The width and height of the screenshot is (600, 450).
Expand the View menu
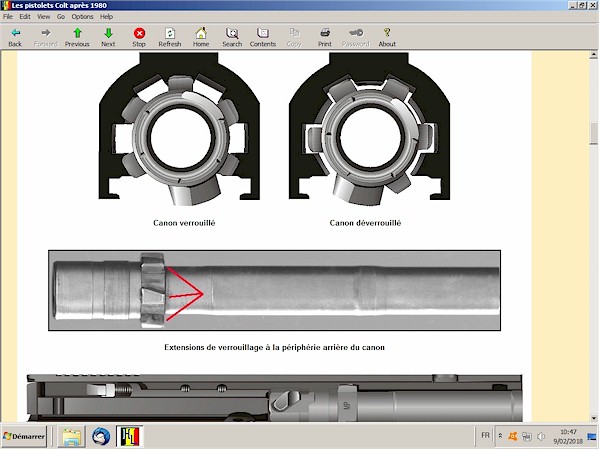pyautogui.click(x=43, y=17)
